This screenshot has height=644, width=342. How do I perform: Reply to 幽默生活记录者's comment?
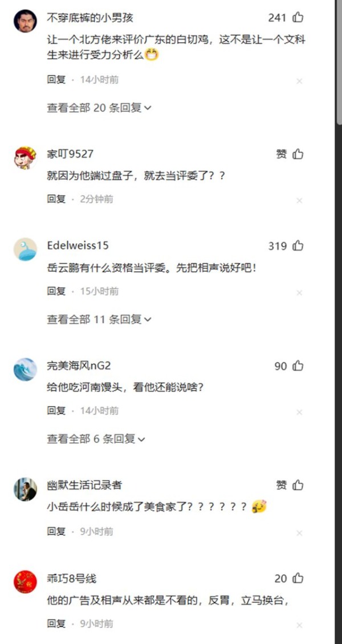tap(56, 531)
